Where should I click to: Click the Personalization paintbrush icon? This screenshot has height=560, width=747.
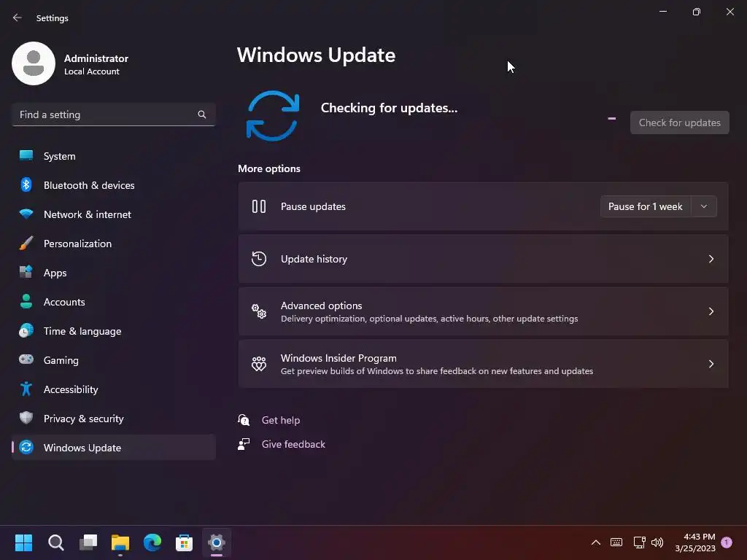tap(26, 244)
